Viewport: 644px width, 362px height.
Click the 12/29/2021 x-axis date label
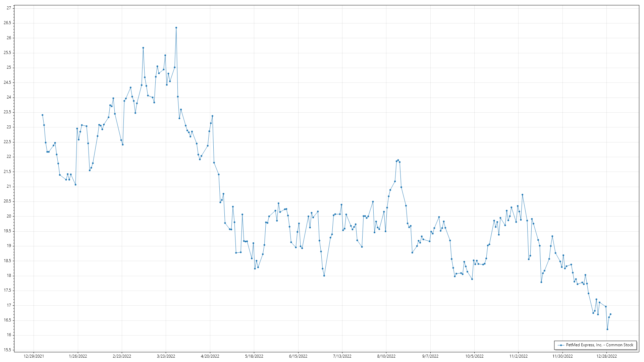(x=34, y=356)
